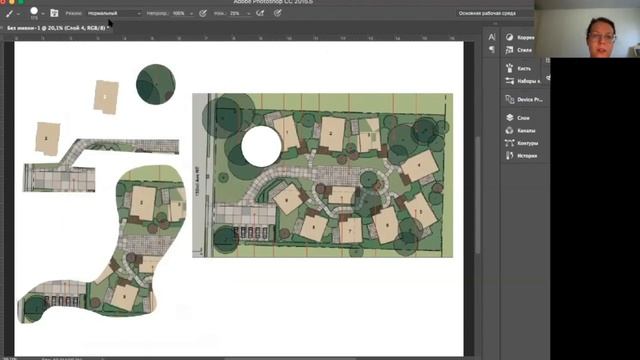Click the dark green tree circle cutout

156,84
